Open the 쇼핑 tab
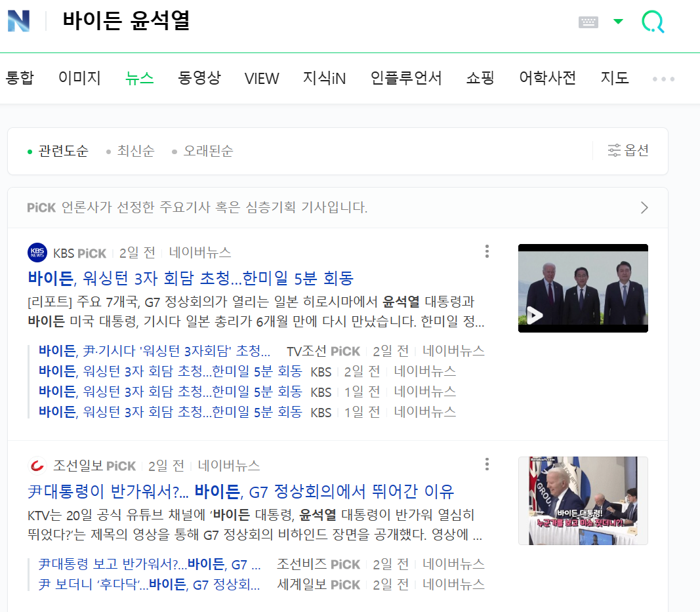This screenshot has height=612, width=700. (480, 78)
